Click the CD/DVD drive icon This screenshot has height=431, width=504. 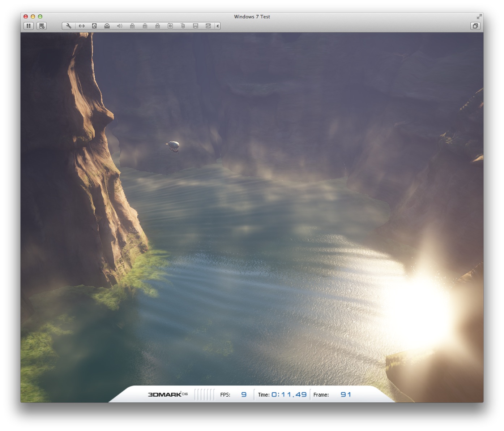pos(107,26)
